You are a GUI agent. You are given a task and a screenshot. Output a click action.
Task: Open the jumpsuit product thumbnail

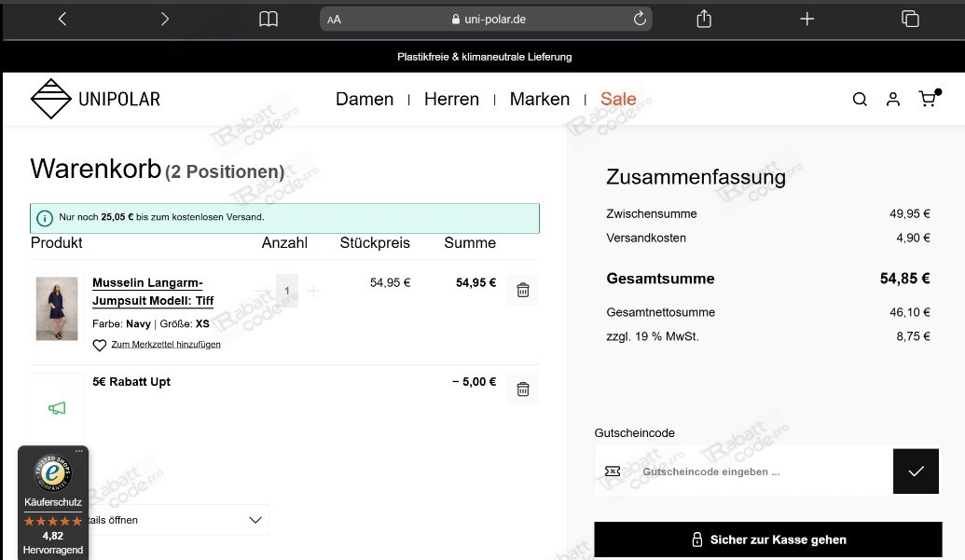pos(57,308)
